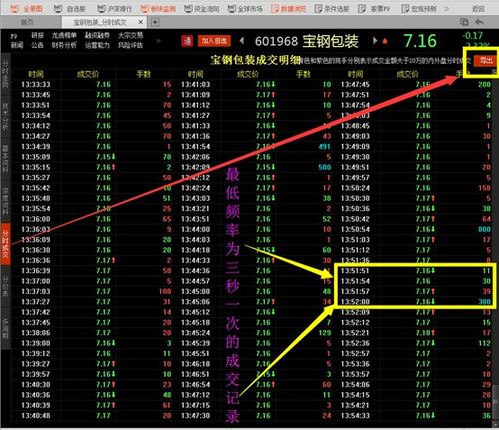The image size is (499, 430).
Task: Open the 宏观预测 macro forecast toolbar item
Action: (x=419, y=8)
